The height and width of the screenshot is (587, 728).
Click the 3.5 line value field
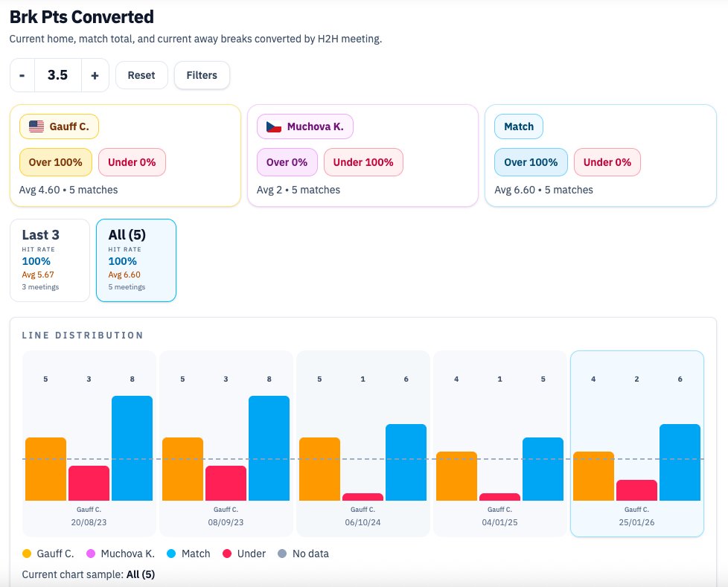click(x=58, y=74)
